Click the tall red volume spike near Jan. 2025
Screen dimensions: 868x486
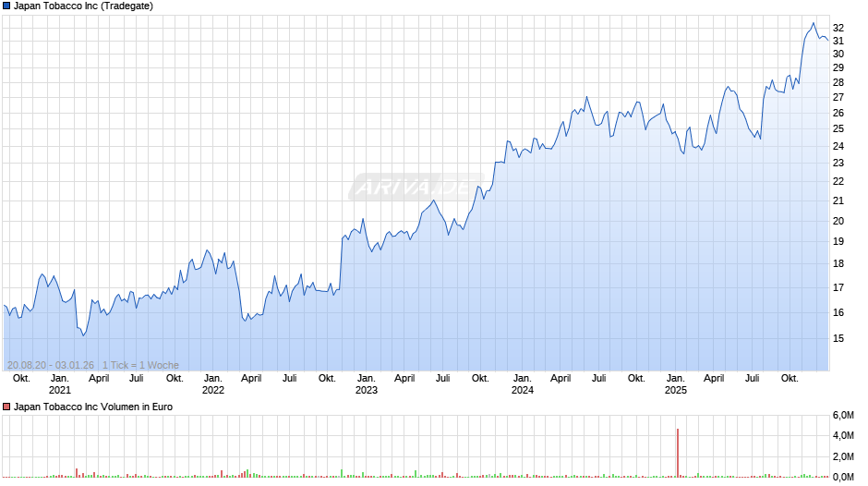point(678,453)
